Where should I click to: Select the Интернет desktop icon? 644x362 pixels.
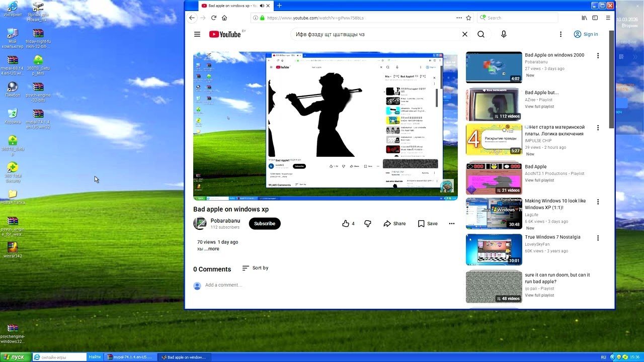point(13,9)
